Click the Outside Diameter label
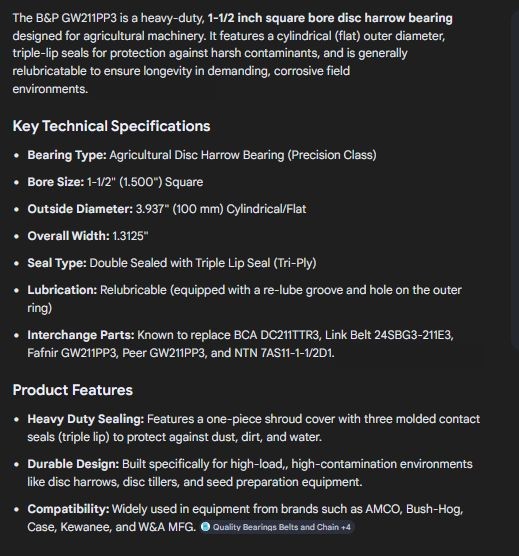Screen dimensions: 519x556 point(80,209)
